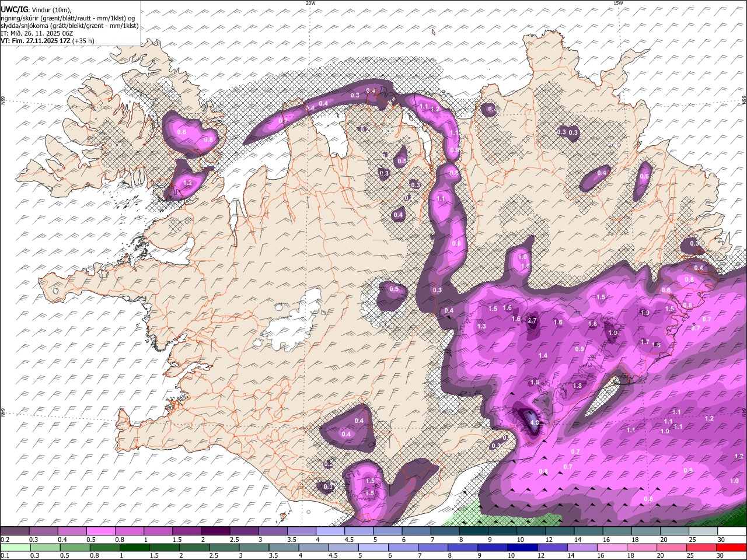Click the '2.7' precipitation value on the map

tap(532, 320)
